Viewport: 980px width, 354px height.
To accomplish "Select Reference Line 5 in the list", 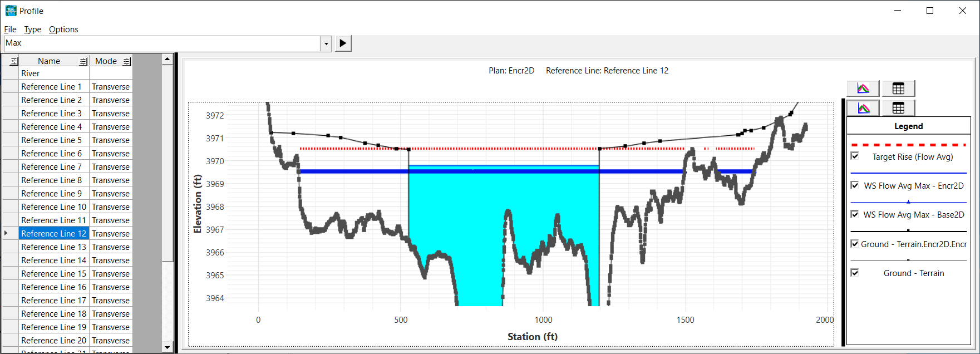I will pyautogui.click(x=51, y=140).
